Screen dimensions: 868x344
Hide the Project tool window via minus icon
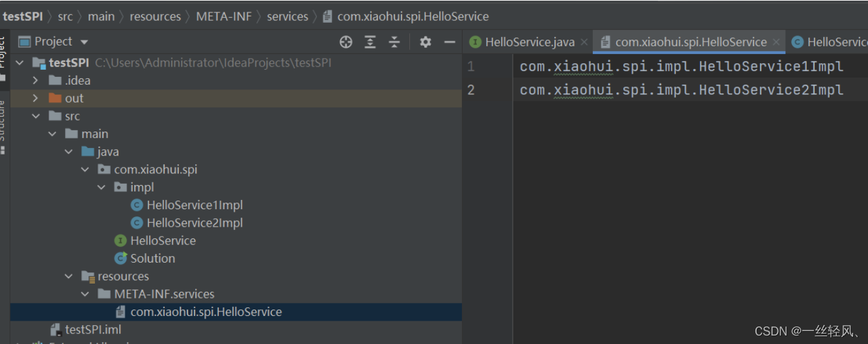point(450,42)
